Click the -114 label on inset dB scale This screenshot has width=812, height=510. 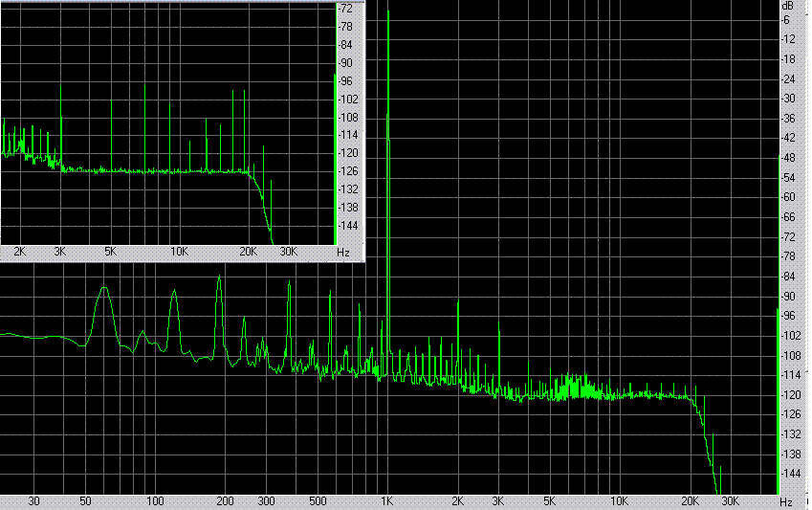[348, 135]
